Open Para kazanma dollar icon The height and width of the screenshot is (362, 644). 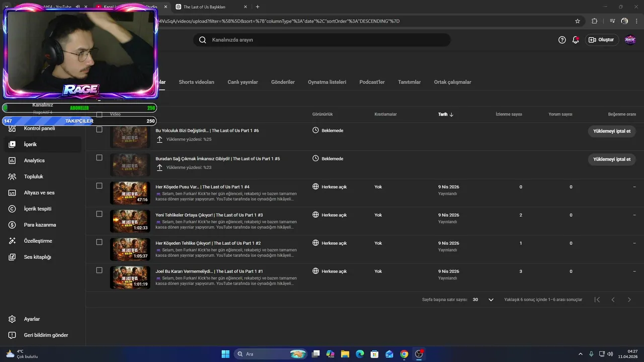(x=13, y=225)
